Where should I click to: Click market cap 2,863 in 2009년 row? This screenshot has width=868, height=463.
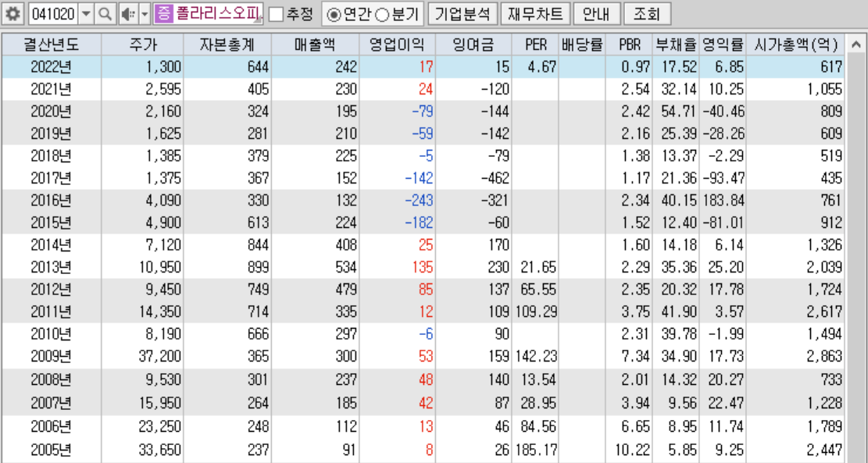[824, 357]
